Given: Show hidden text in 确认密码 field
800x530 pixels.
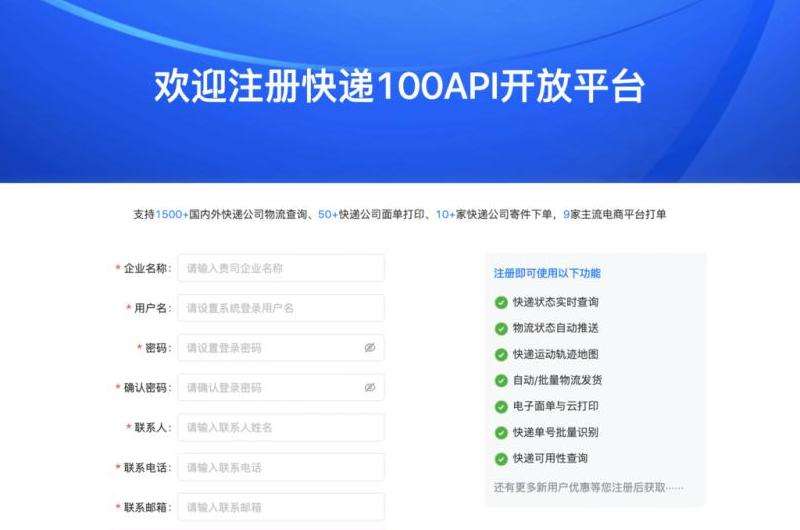Looking at the screenshot, I should (x=369, y=387).
